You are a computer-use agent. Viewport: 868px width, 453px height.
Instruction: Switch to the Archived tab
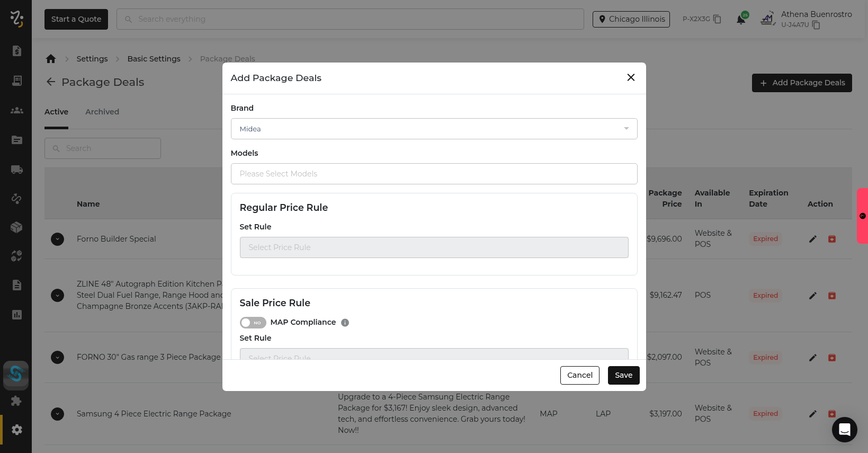pyautogui.click(x=102, y=112)
